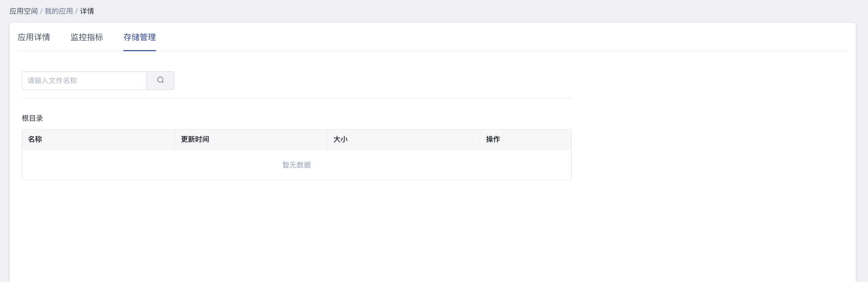Click the slash separator after 应用空间
Viewport: 868px width, 282px height.
pyautogui.click(x=41, y=11)
